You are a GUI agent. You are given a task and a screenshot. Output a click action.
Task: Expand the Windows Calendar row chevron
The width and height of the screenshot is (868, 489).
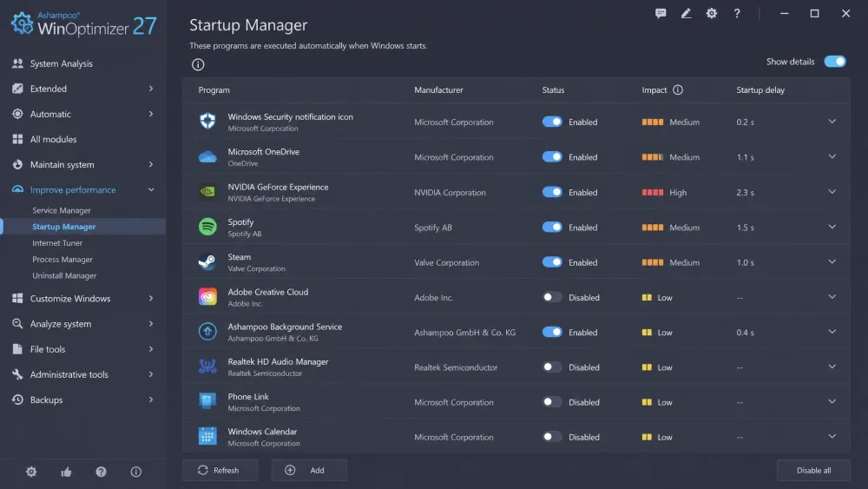832,436
